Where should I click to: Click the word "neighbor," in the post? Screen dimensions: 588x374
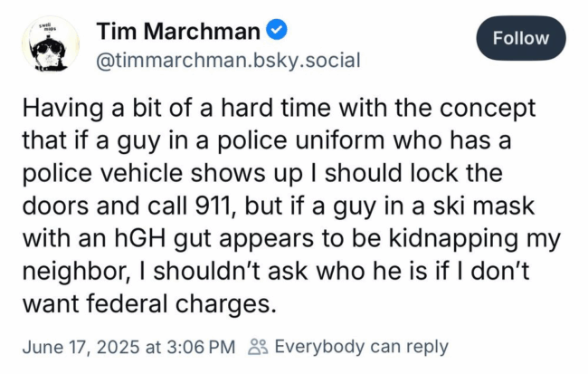point(76,272)
